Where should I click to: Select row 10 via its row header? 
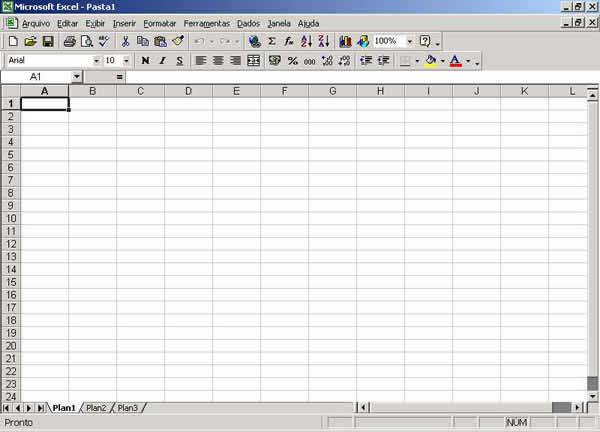point(10,218)
